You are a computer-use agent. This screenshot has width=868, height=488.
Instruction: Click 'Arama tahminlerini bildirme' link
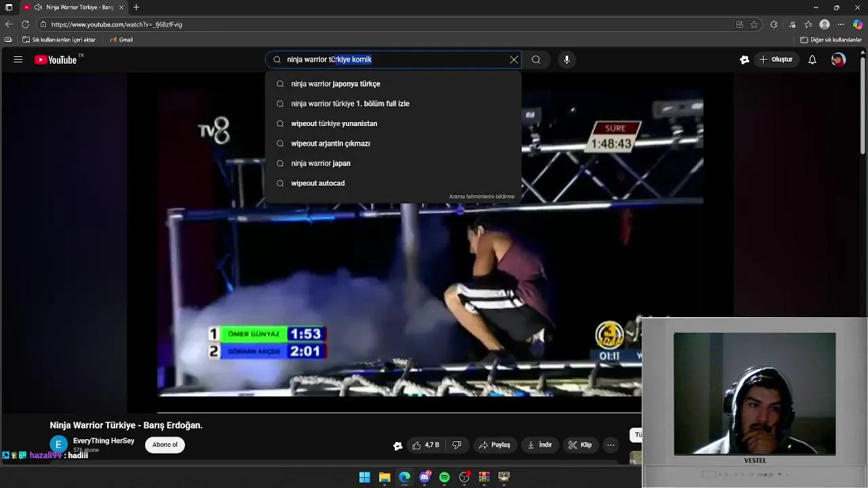pyautogui.click(x=481, y=197)
